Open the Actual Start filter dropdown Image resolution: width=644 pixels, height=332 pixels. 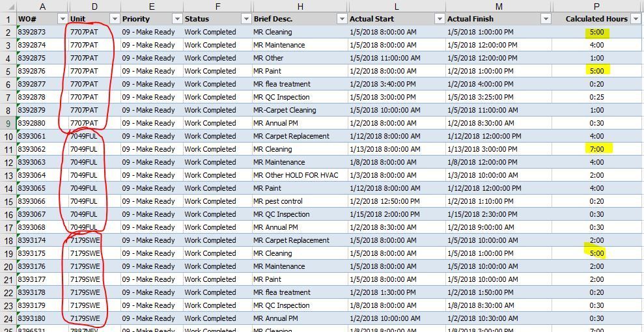(440, 19)
